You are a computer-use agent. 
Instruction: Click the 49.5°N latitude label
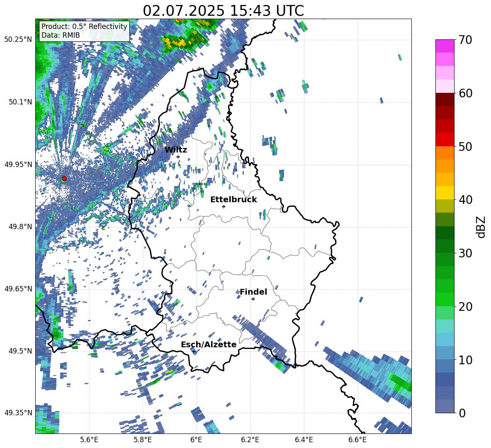(20, 351)
